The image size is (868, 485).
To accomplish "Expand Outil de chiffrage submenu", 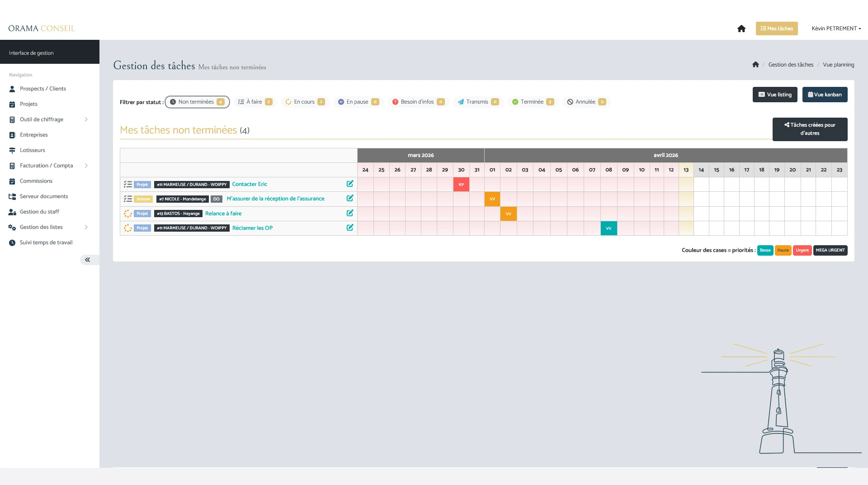I will pyautogui.click(x=86, y=119).
